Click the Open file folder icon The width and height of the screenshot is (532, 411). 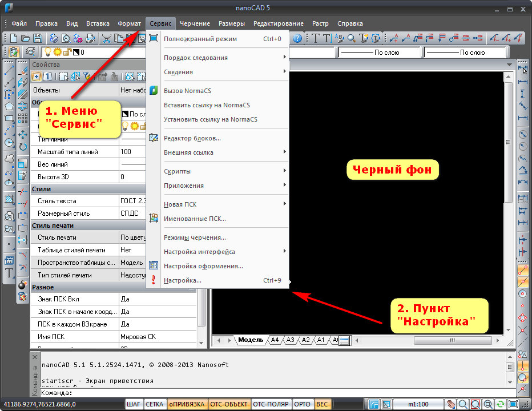pos(26,38)
